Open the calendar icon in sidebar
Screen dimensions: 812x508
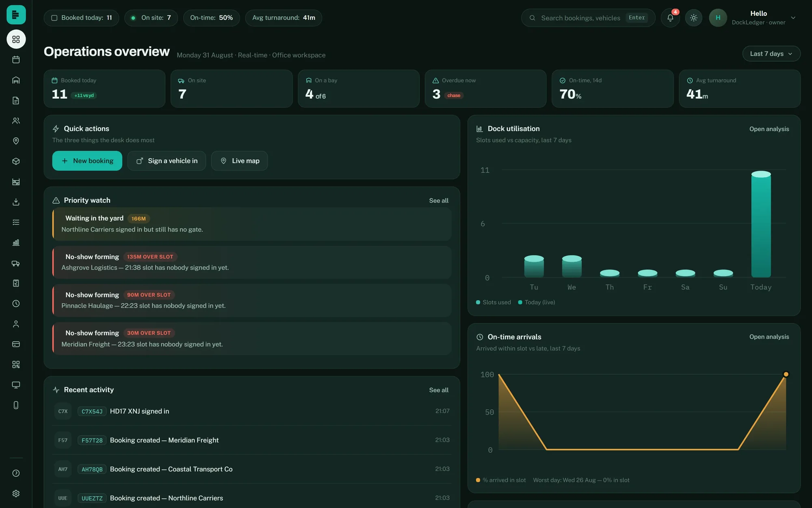[16, 60]
